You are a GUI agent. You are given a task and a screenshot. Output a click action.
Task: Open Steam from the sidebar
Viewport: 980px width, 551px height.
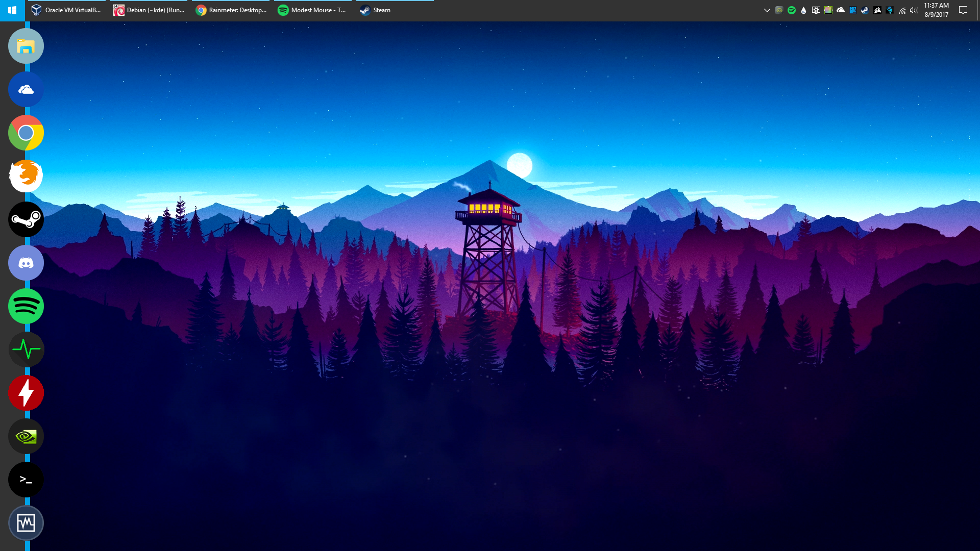pos(25,219)
